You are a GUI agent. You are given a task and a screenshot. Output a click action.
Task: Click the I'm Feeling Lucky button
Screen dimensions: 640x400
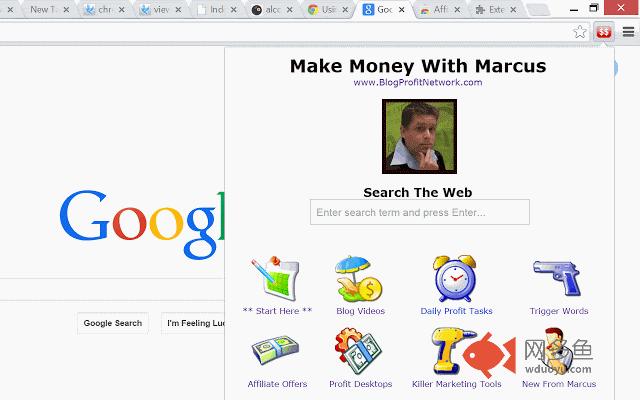193,323
